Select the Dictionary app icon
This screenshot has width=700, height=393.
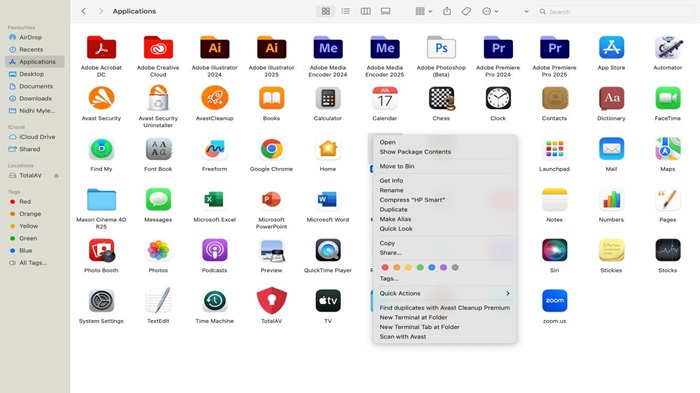611,98
